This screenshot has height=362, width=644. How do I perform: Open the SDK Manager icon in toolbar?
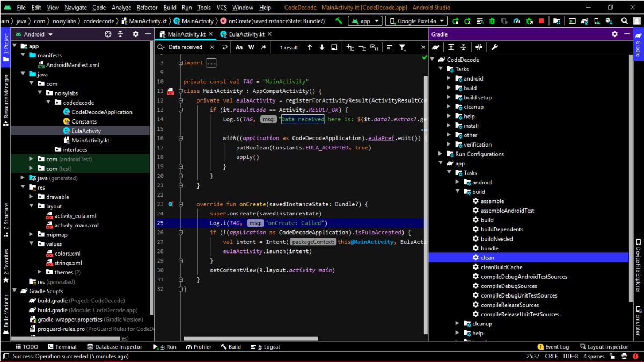[609, 21]
